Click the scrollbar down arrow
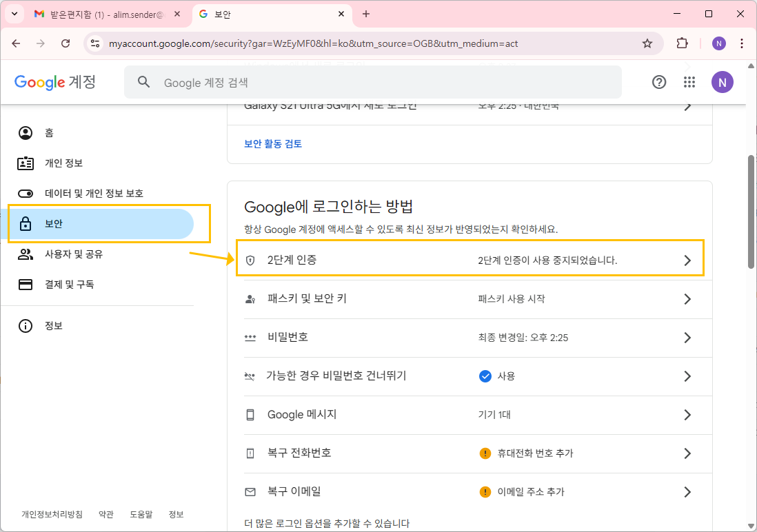The width and height of the screenshot is (757, 532). click(751, 526)
